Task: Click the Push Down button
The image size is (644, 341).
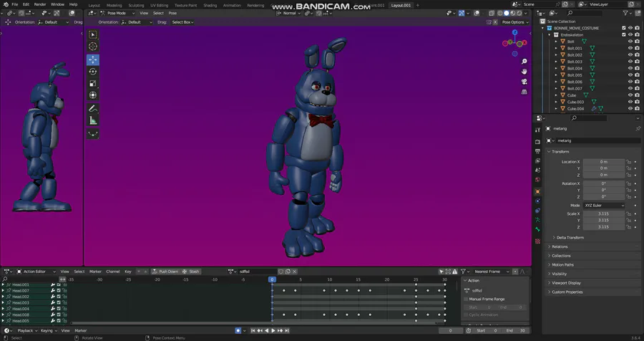Action: 165,272
